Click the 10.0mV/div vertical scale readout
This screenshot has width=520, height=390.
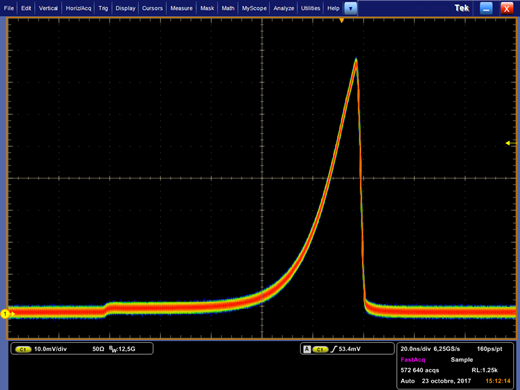[50, 349]
